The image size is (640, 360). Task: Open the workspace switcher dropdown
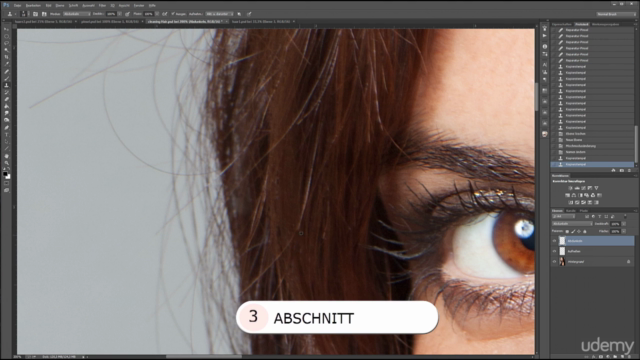[616, 14]
